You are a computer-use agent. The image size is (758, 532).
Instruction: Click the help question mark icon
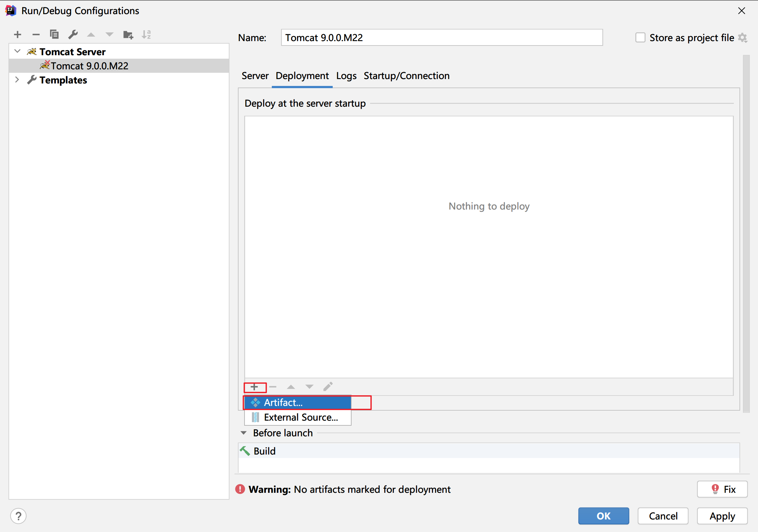19,516
